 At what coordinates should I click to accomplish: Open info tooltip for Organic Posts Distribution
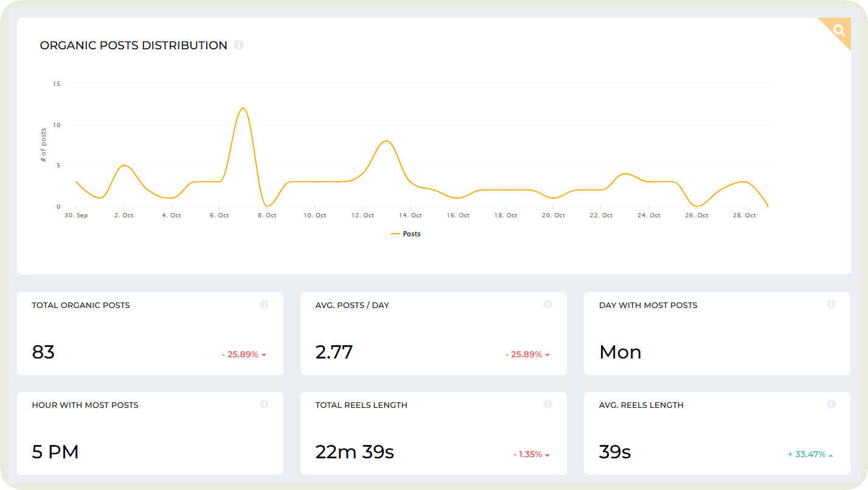238,45
